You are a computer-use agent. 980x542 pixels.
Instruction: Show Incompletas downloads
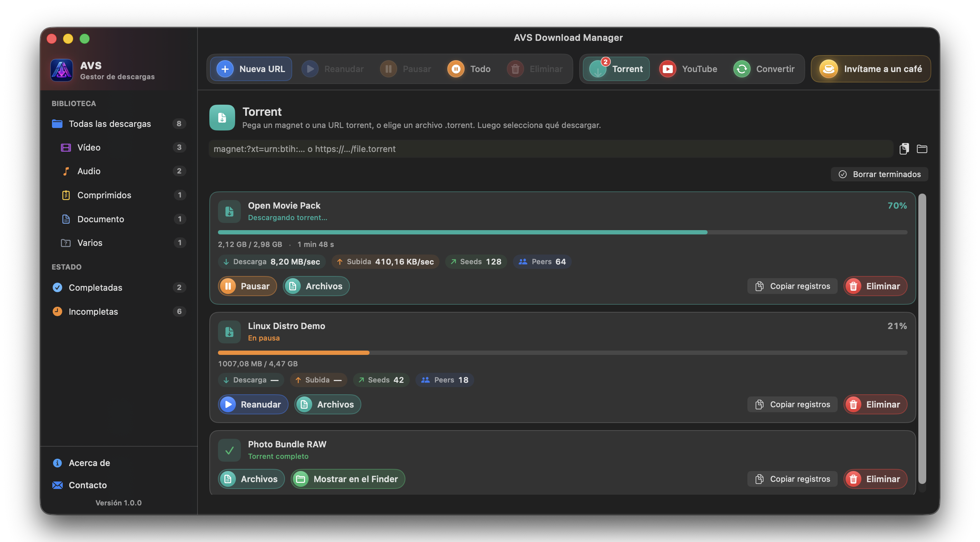pos(119,312)
